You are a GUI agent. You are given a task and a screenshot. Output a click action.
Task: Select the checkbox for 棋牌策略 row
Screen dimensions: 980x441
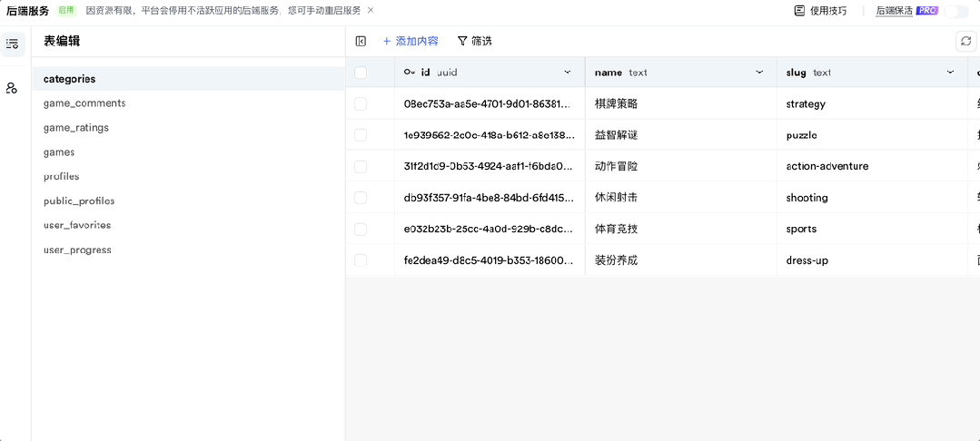tap(361, 103)
